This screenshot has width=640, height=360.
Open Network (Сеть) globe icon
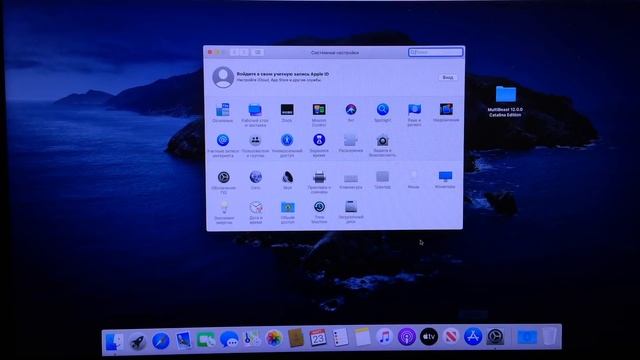[256, 177]
